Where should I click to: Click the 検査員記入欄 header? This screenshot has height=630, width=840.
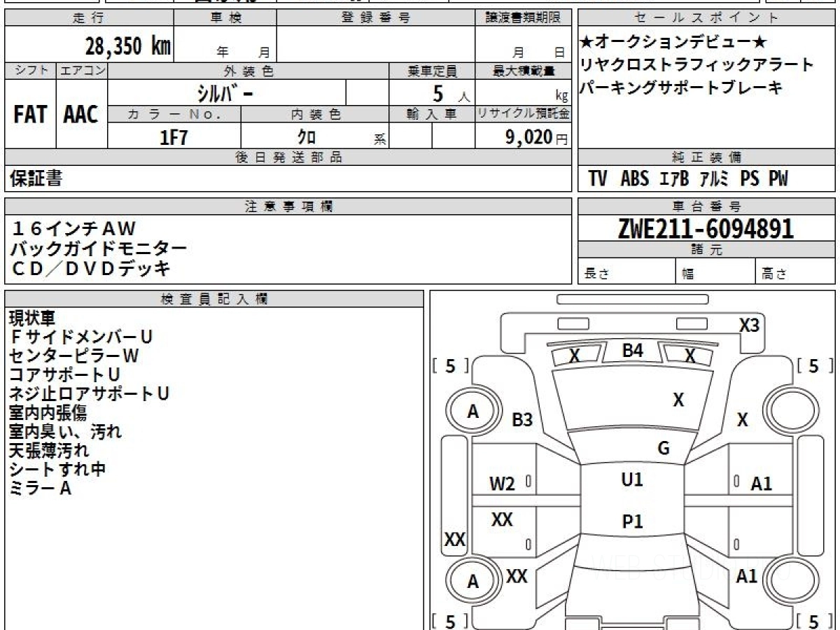point(214,298)
